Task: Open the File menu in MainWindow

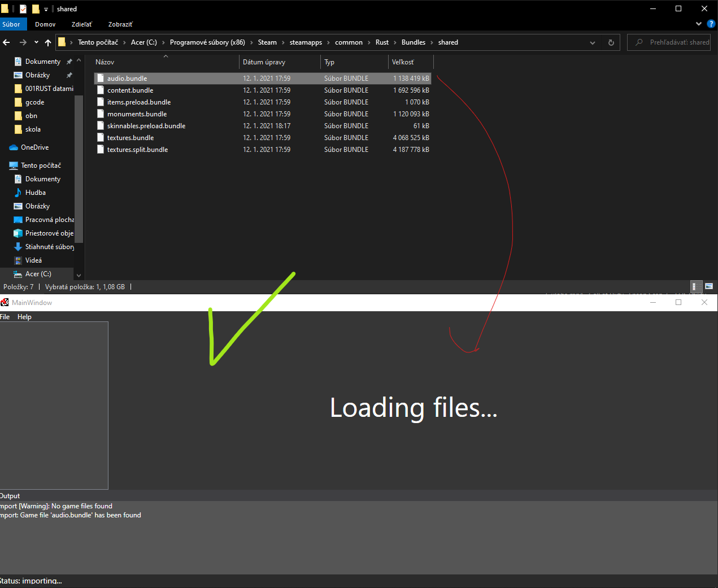Action: [5, 316]
